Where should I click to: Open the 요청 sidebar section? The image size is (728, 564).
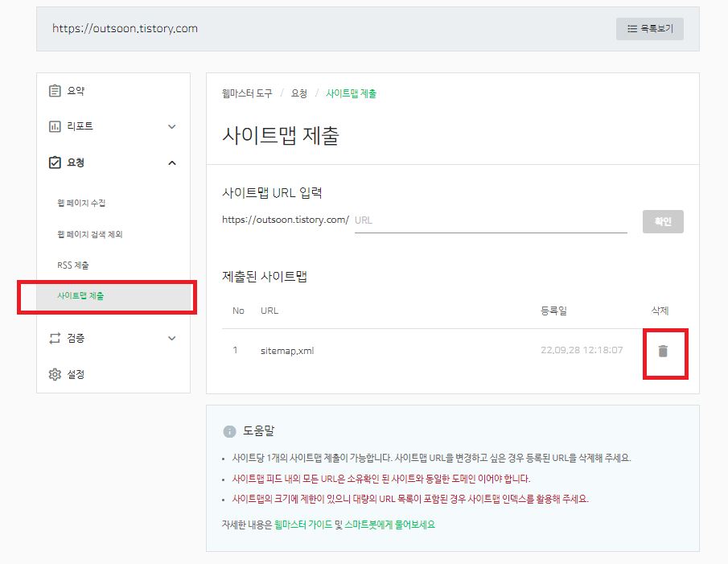[113, 163]
